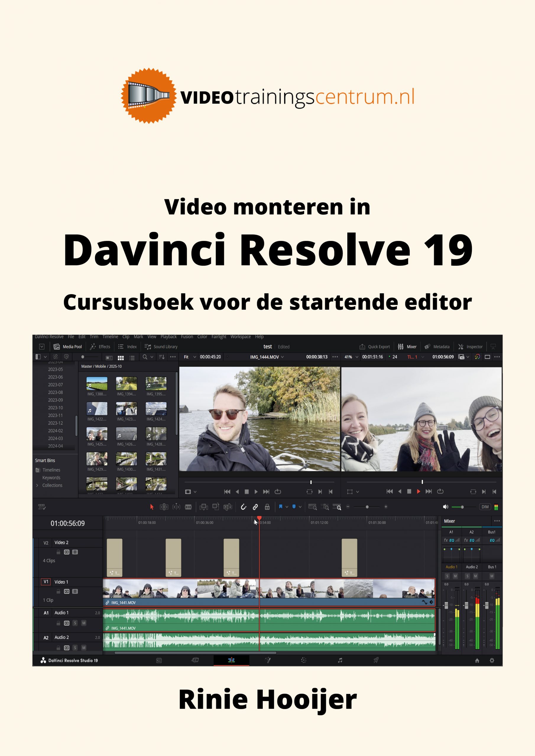Open Timeline View Options icon
The width and height of the screenshot is (535, 756).
pos(42,507)
